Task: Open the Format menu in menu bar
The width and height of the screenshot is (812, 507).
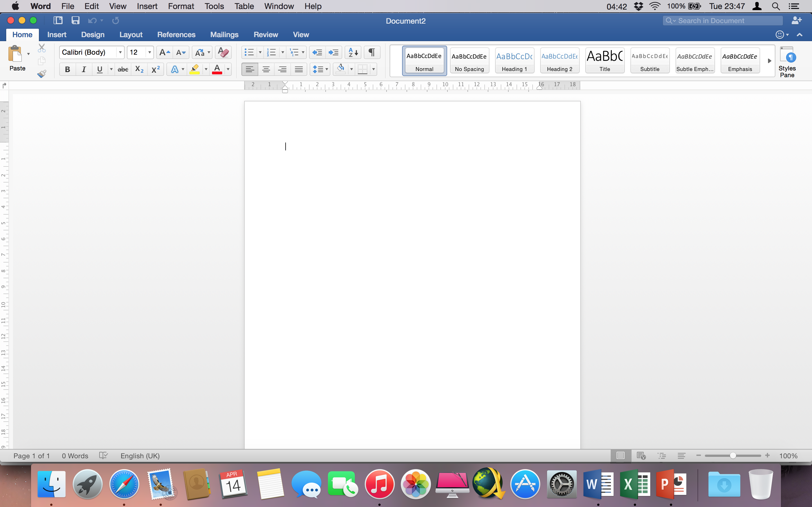Action: click(181, 6)
